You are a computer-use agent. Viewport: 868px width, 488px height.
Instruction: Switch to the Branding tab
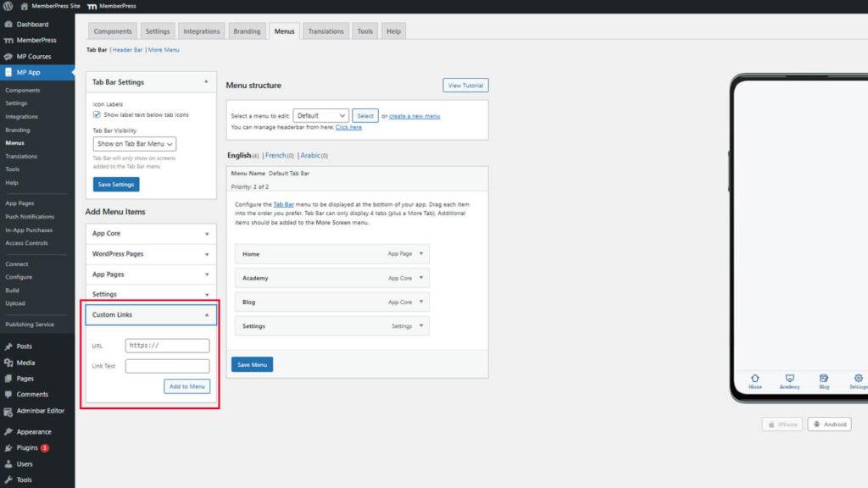pos(247,31)
